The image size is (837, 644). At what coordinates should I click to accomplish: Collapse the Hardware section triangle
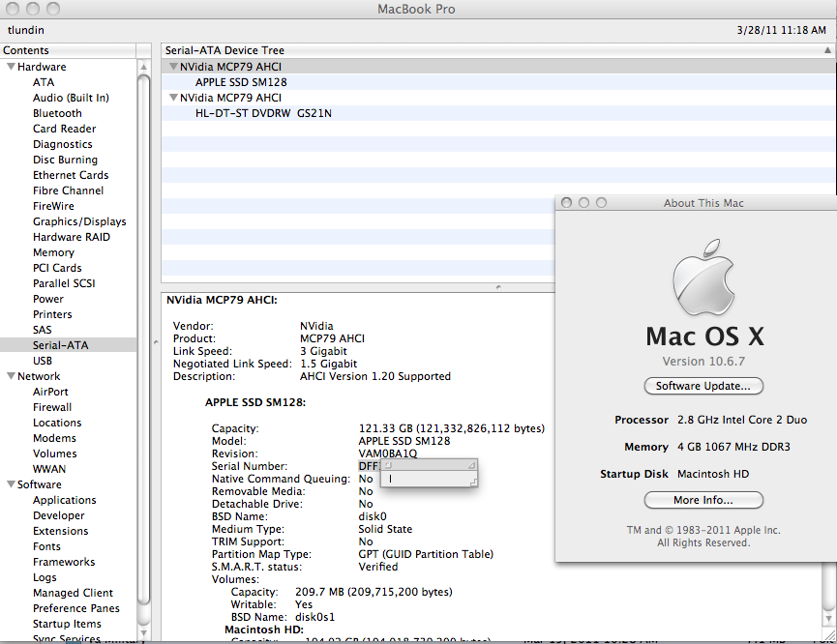tap(10, 67)
